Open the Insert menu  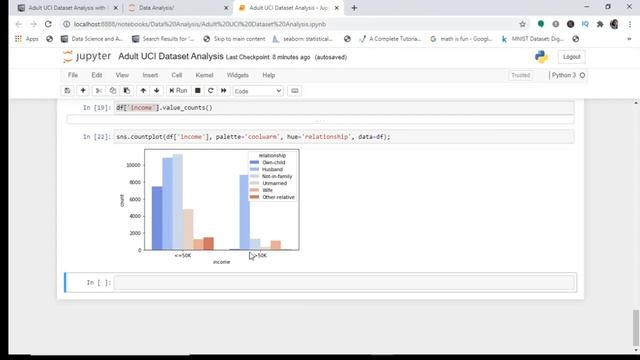tap(150, 75)
